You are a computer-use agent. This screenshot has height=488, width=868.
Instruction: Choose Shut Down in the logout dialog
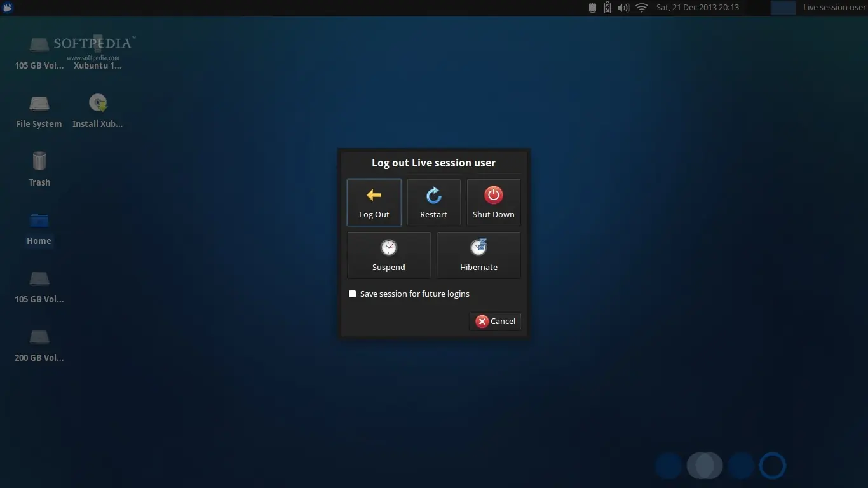tap(494, 203)
